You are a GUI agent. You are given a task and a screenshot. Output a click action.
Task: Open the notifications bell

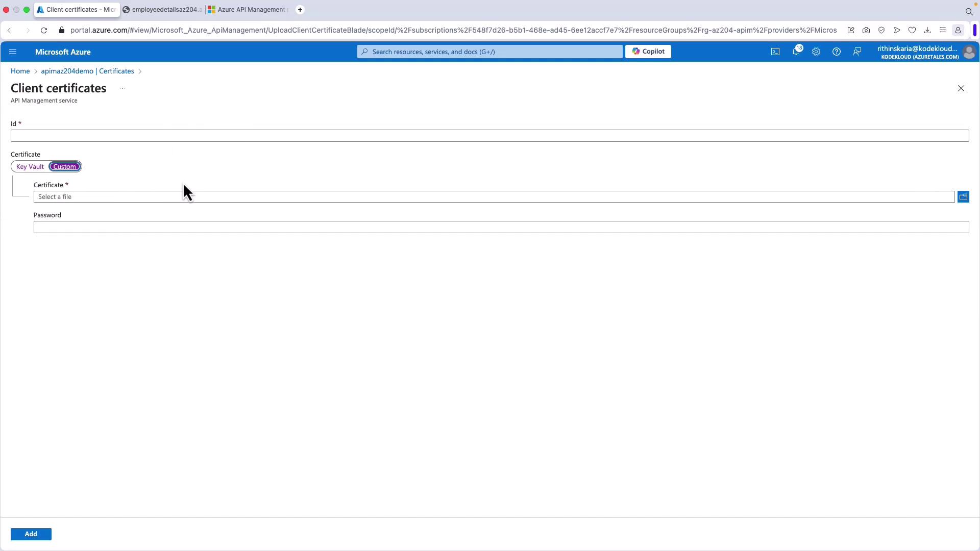click(796, 52)
